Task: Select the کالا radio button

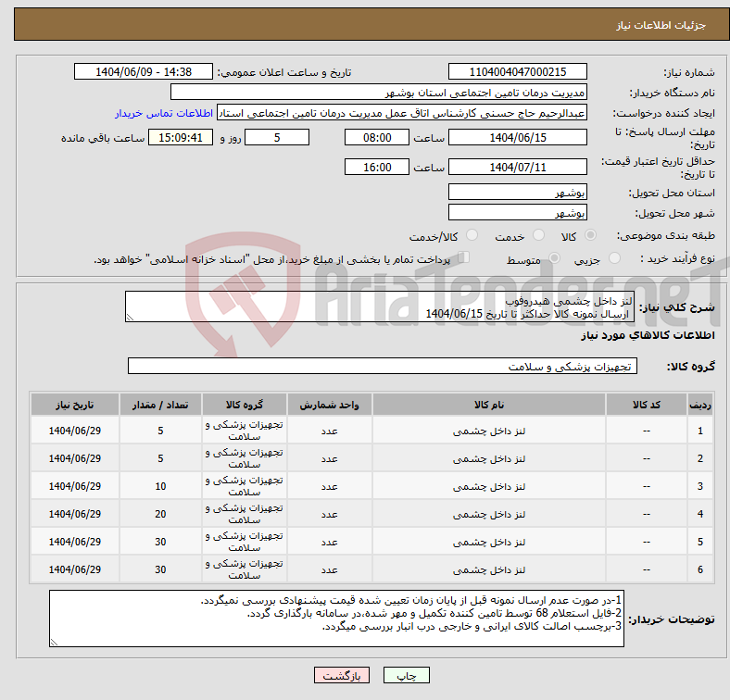Action: pos(590,235)
